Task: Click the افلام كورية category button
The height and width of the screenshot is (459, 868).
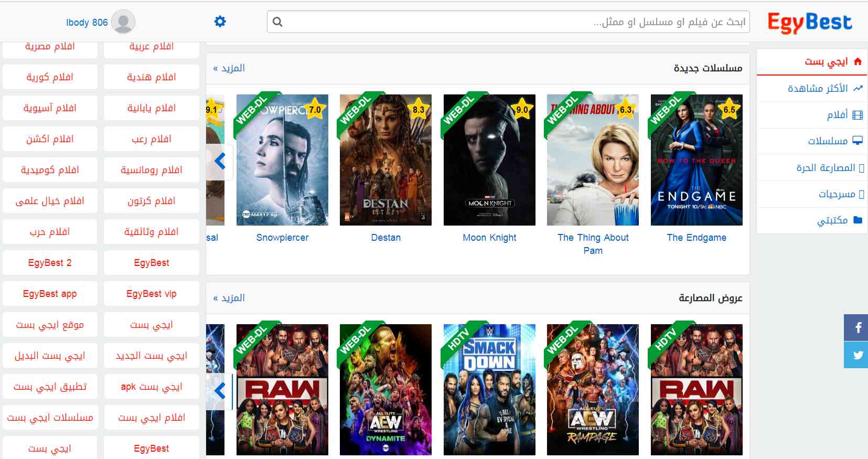Action: [x=50, y=77]
